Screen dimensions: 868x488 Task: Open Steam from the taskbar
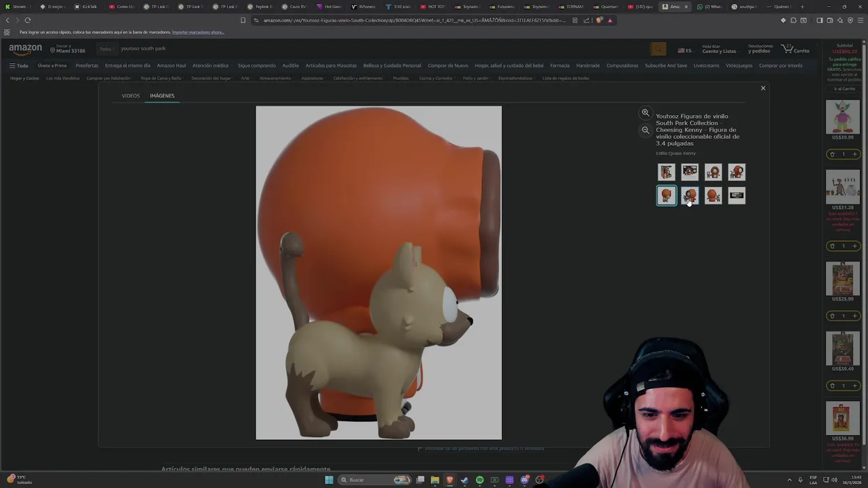pos(465,480)
